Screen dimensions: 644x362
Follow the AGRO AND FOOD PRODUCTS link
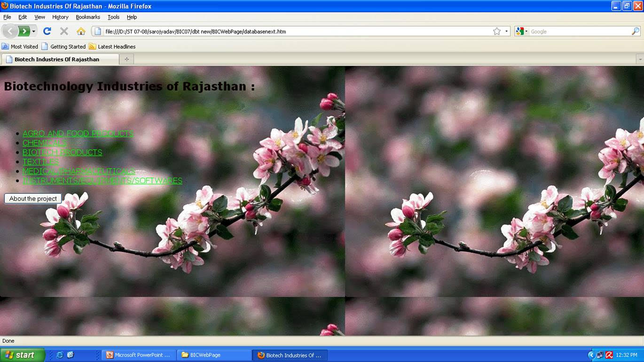point(78,133)
